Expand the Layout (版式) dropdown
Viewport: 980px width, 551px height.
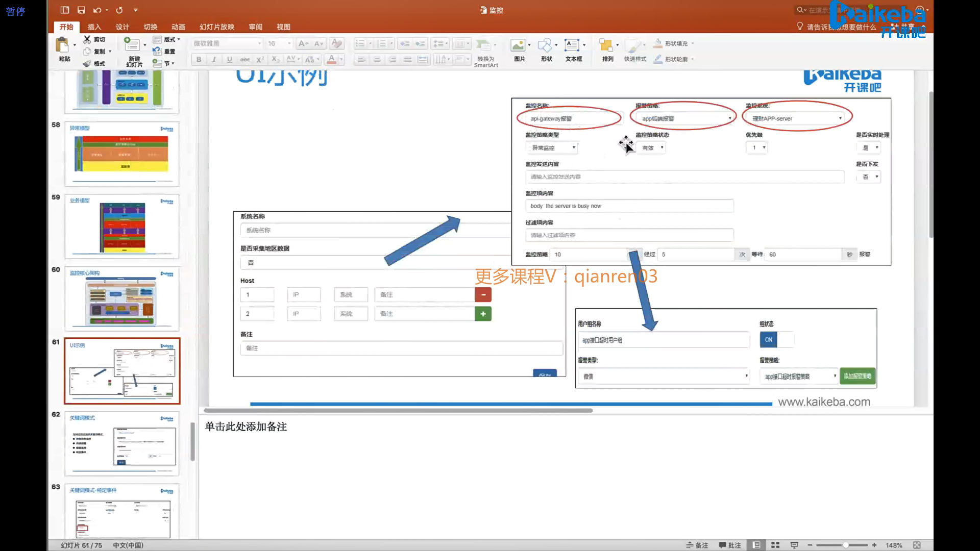click(x=179, y=39)
